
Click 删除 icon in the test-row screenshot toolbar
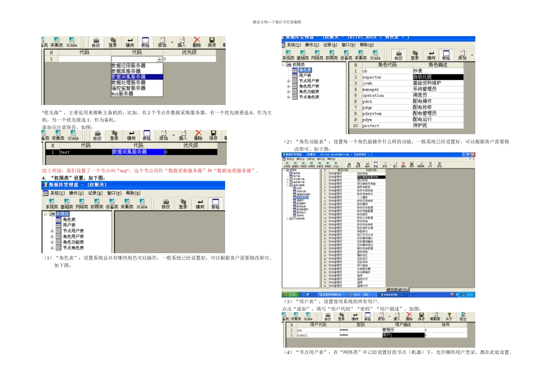[198, 135]
